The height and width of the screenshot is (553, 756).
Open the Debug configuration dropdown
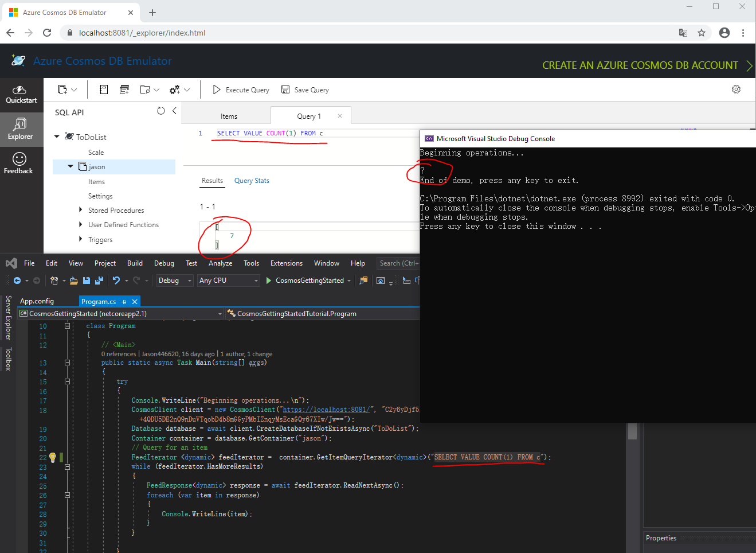point(175,281)
